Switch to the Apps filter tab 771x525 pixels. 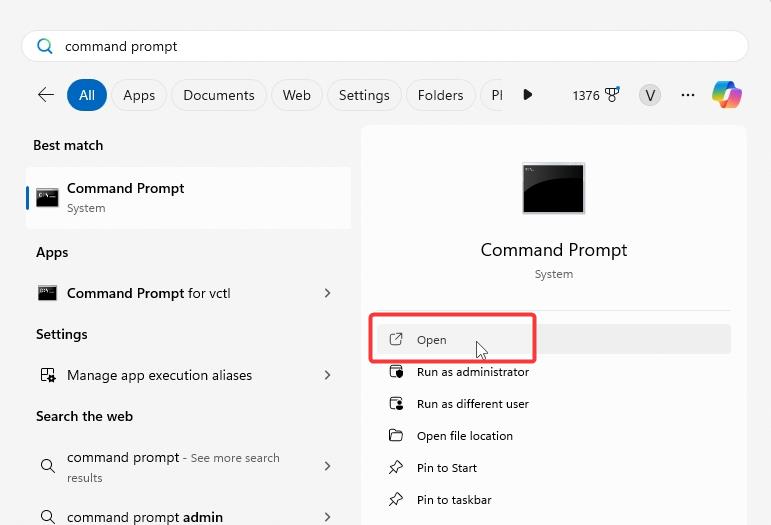coord(139,95)
